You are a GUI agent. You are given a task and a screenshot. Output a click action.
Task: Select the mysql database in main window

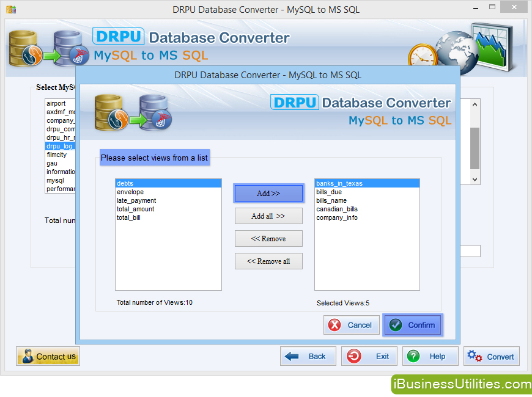pos(61,180)
